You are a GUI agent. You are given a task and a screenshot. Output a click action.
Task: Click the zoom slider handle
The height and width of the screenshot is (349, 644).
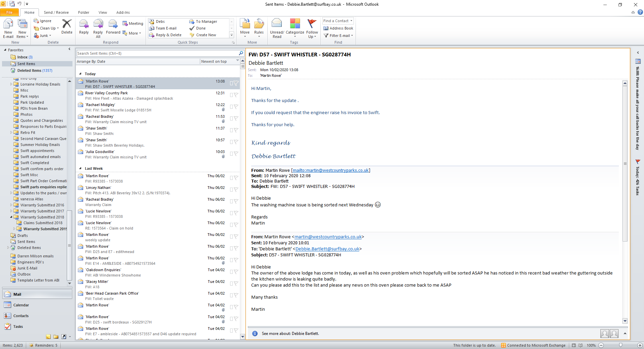621,345
